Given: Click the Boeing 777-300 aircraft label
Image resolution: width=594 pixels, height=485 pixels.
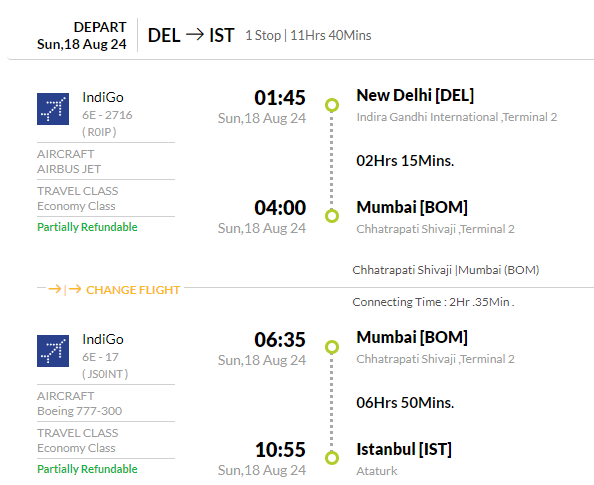Looking at the screenshot, I should coord(80,411).
